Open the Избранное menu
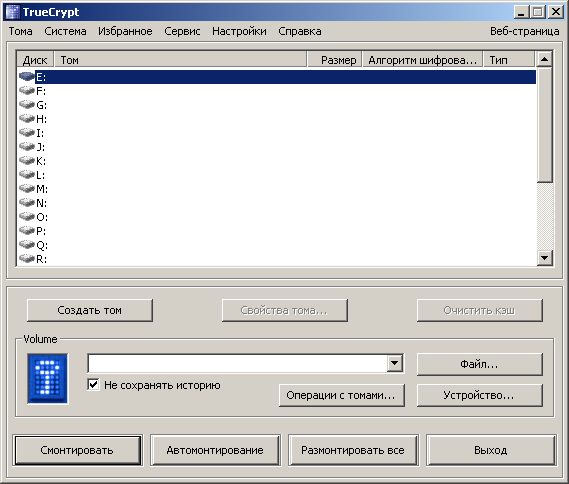Viewport: 569px width, 484px height. point(125,31)
